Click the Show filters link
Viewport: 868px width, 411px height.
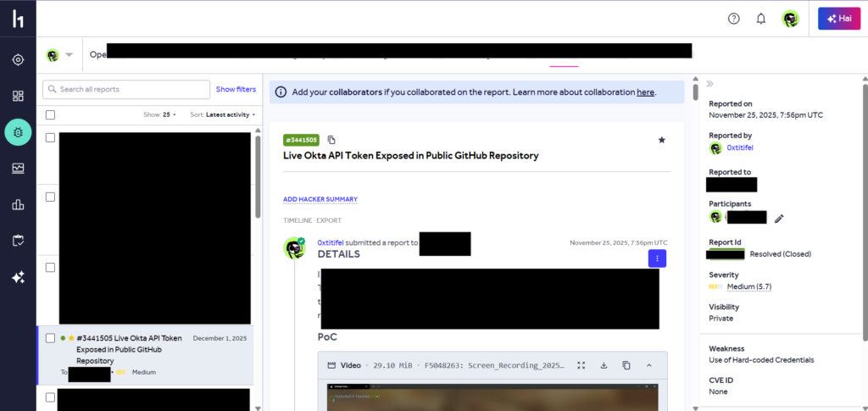pos(236,89)
